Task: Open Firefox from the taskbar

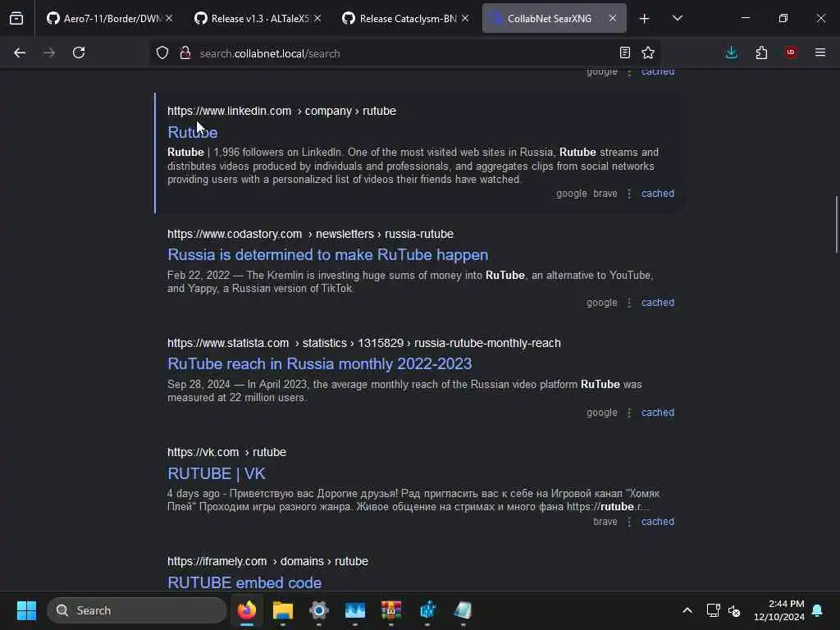Action: coord(247,610)
